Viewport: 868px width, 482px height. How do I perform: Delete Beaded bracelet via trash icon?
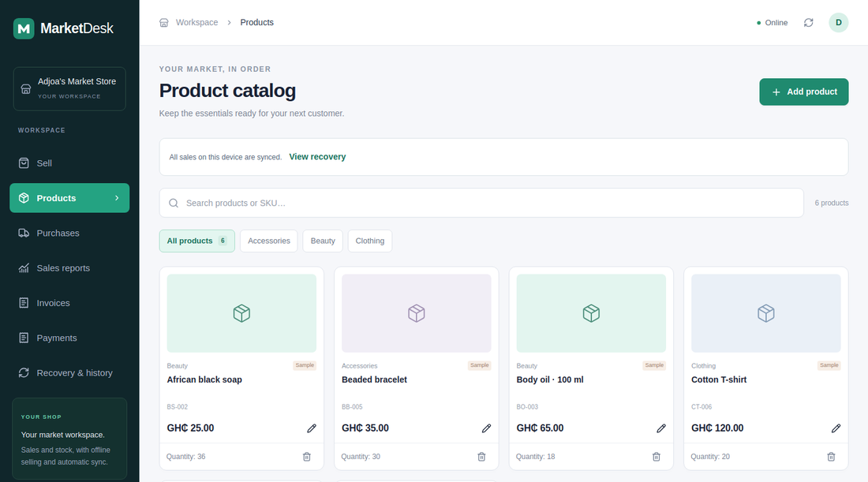[x=481, y=457]
